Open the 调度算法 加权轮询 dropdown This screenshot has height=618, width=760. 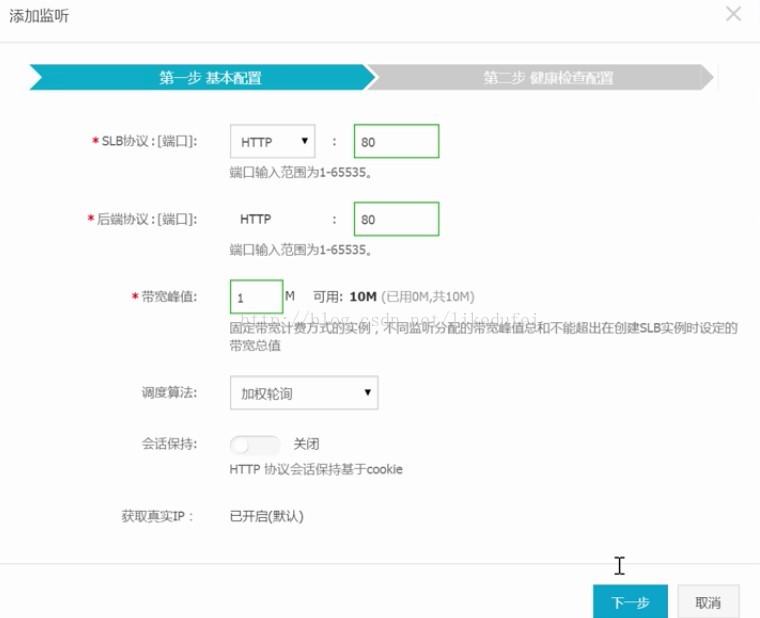click(x=304, y=393)
